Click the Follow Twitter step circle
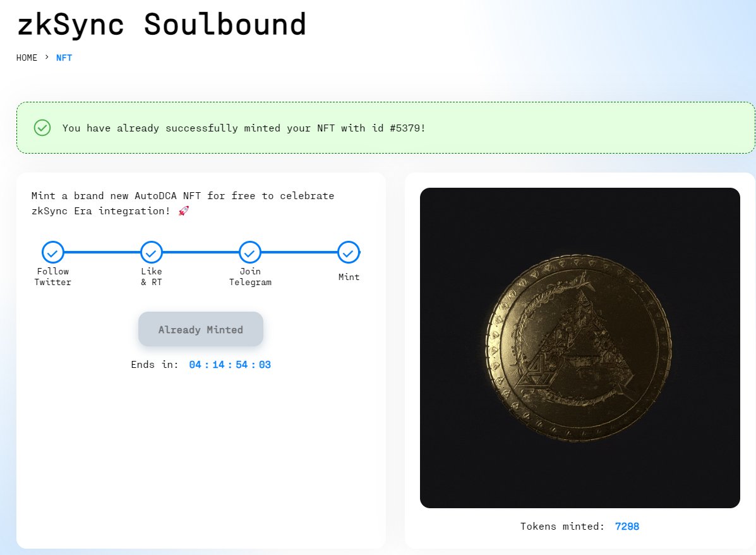The height and width of the screenshot is (555, 756). pyautogui.click(x=53, y=252)
